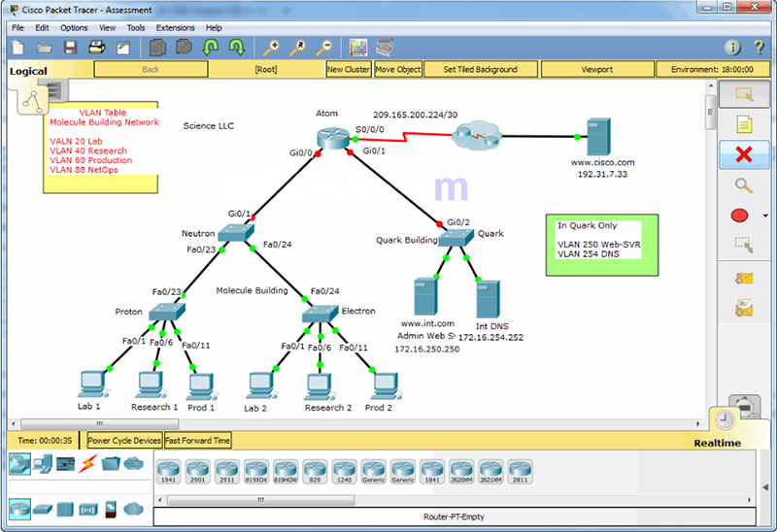
Task: Open the Options menu
Action: 74,28
